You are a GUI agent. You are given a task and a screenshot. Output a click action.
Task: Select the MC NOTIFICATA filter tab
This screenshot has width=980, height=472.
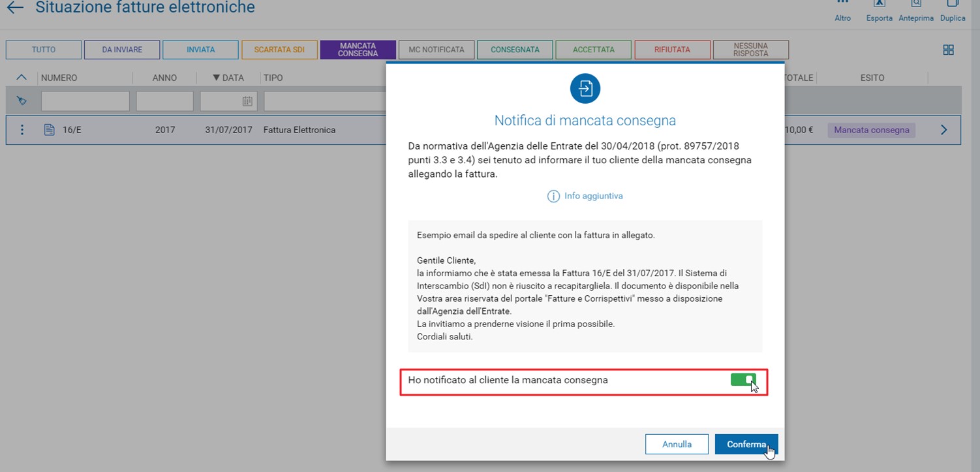[436, 50]
